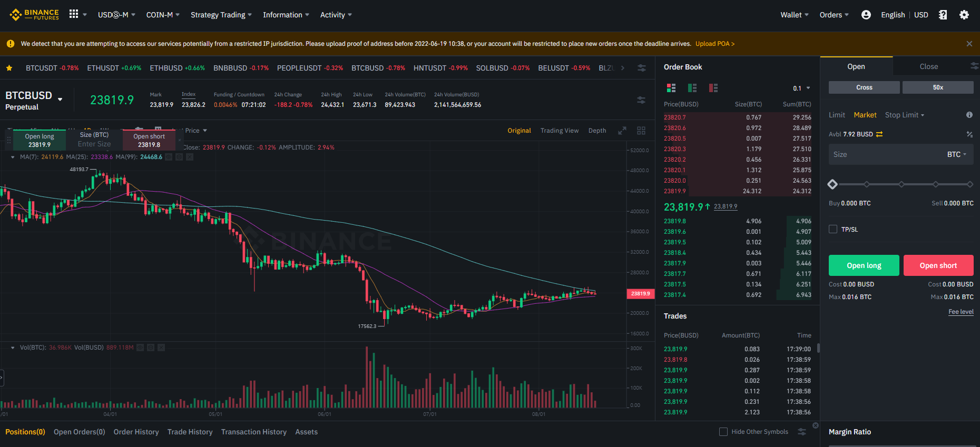
Task: Switch chart to Trading View
Action: click(x=560, y=131)
